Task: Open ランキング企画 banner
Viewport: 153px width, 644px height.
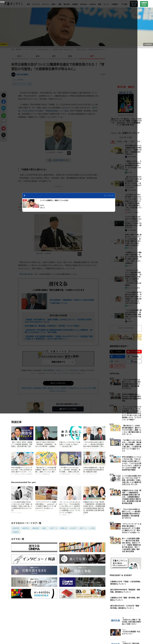Action: click(x=126, y=337)
